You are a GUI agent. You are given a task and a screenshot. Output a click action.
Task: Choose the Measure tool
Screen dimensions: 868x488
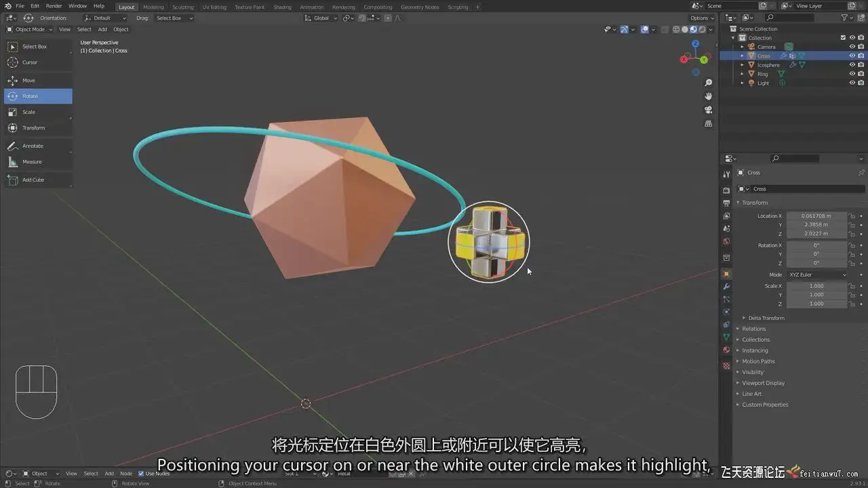pos(38,162)
